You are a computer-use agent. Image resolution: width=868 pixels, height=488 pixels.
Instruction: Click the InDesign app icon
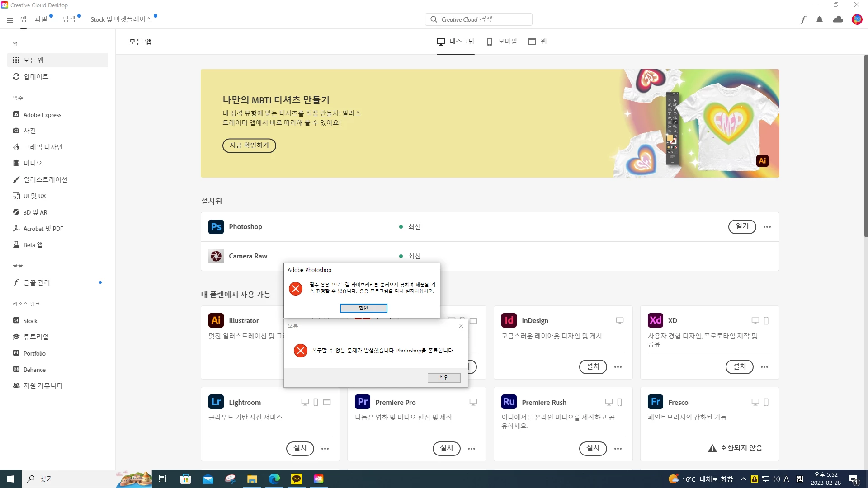509,320
